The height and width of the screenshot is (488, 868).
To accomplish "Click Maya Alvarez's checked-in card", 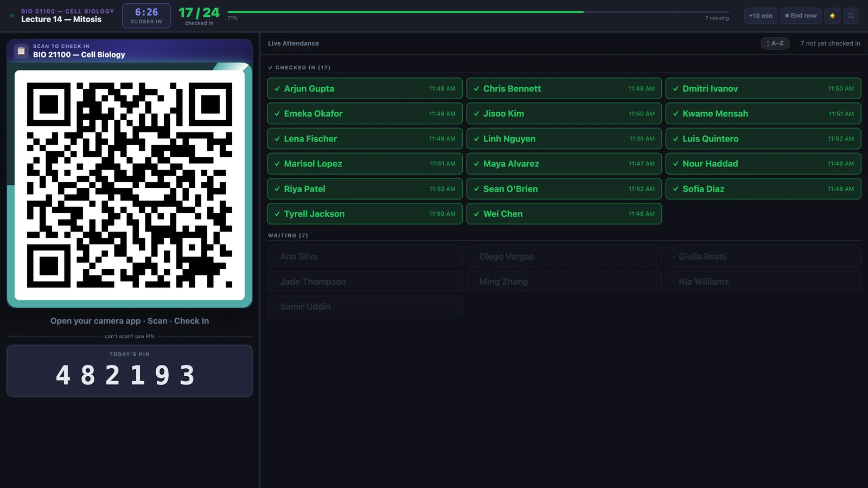I will point(564,164).
